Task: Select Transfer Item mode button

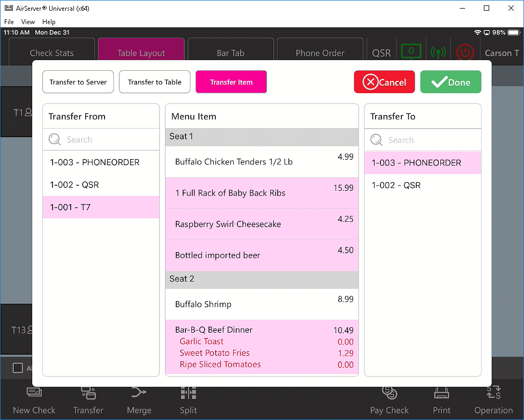Action: point(231,82)
